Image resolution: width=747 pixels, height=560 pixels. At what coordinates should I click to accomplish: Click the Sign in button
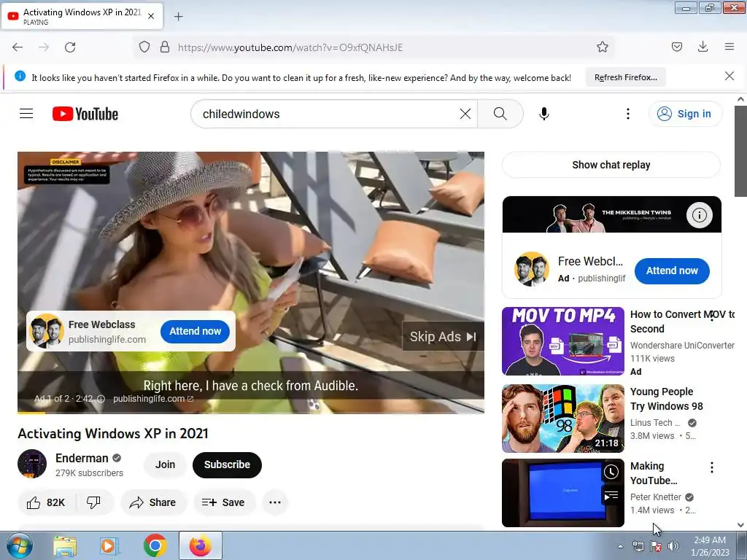point(685,114)
